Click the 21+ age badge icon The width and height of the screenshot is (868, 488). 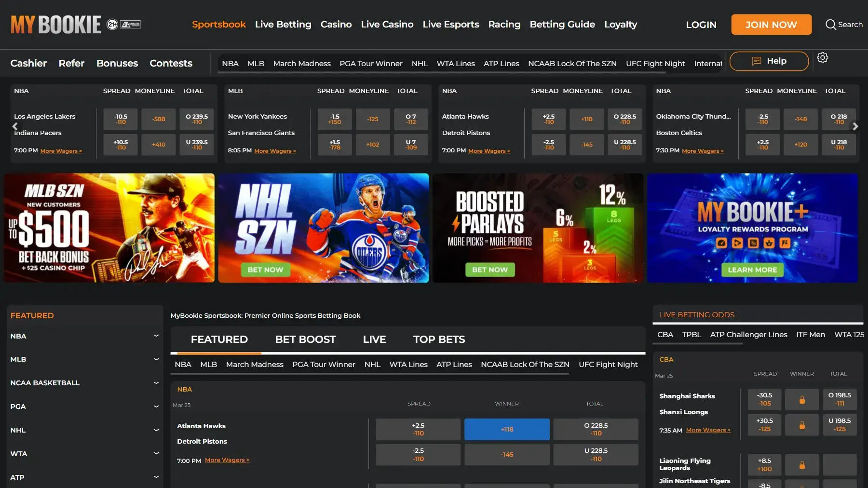tap(112, 25)
